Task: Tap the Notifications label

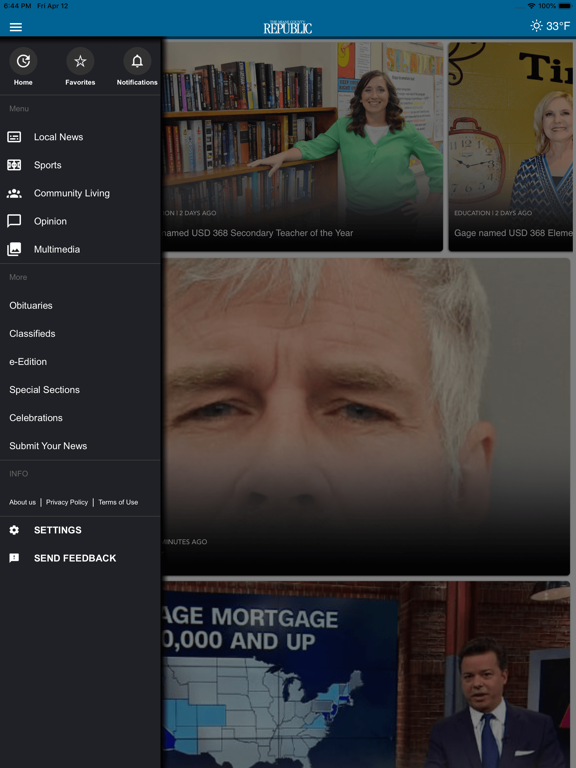Action: (137, 82)
